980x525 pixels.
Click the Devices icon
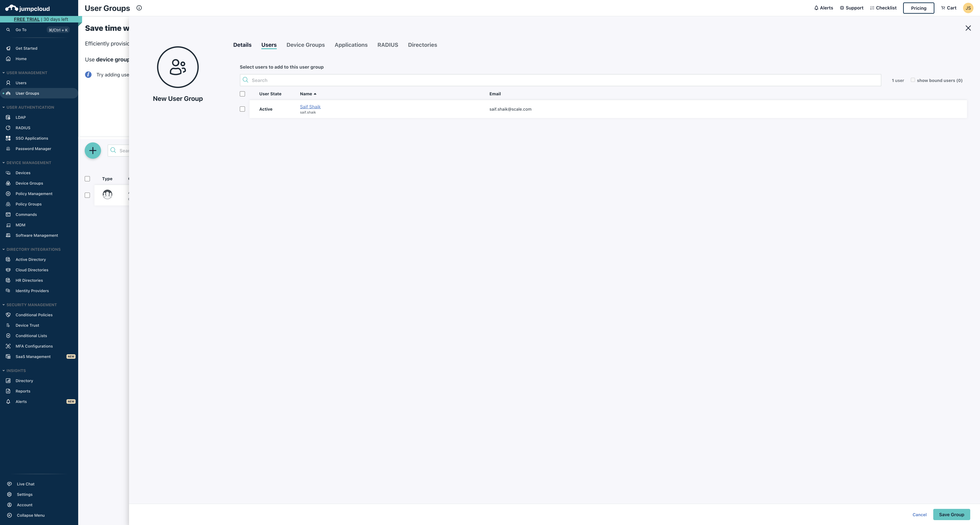point(8,173)
